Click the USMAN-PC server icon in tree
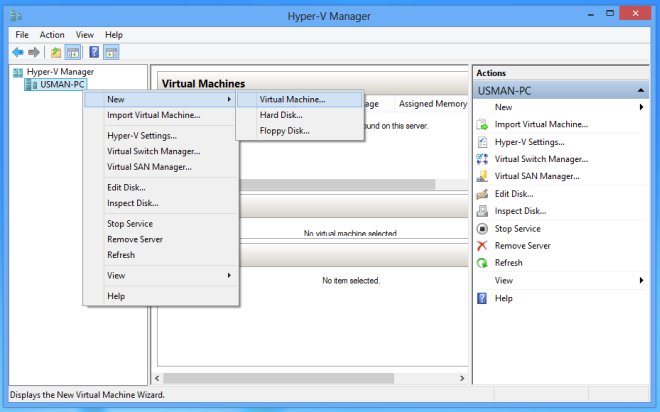 (x=31, y=85)
